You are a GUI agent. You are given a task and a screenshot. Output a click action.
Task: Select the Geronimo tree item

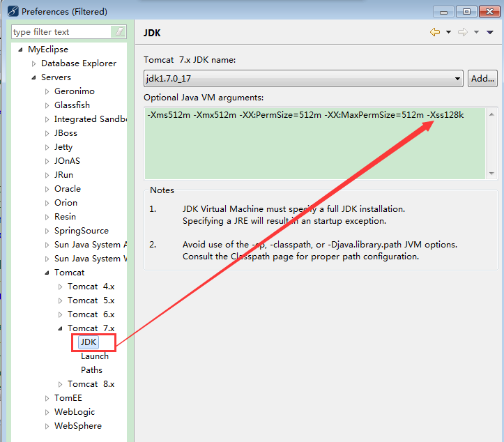point(75,91)
